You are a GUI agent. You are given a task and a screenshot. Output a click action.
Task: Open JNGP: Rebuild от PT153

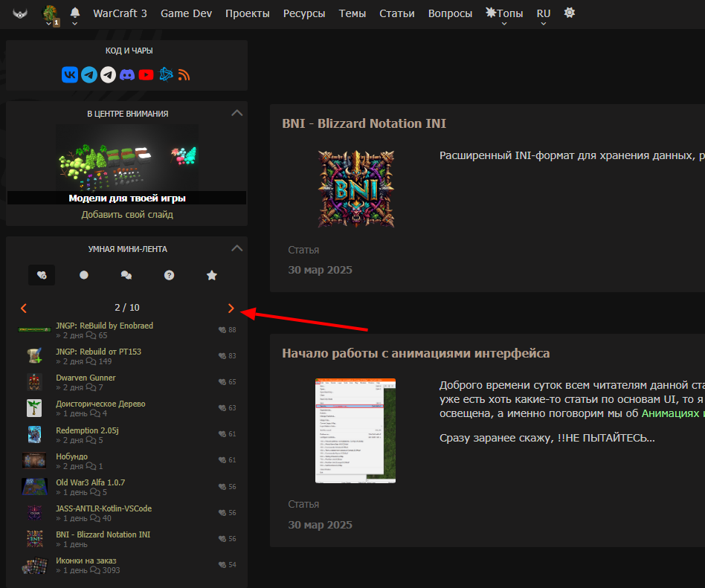pyautogui.click(x=98, y=352)
